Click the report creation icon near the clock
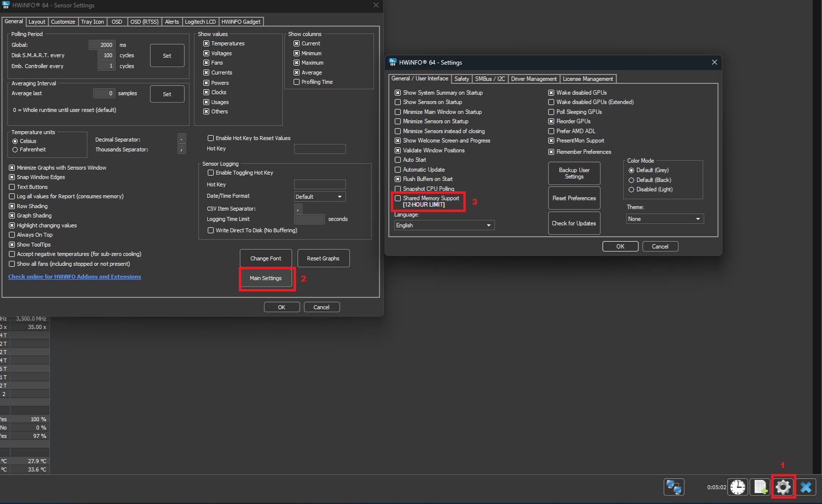 760,487
